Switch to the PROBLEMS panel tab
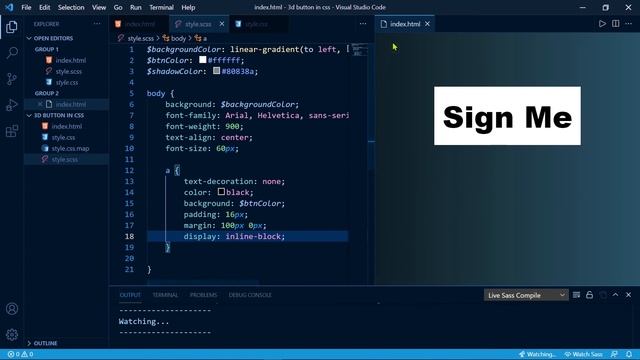The width and height of the screenshot is (640, 360). click(x=203, y=295)
